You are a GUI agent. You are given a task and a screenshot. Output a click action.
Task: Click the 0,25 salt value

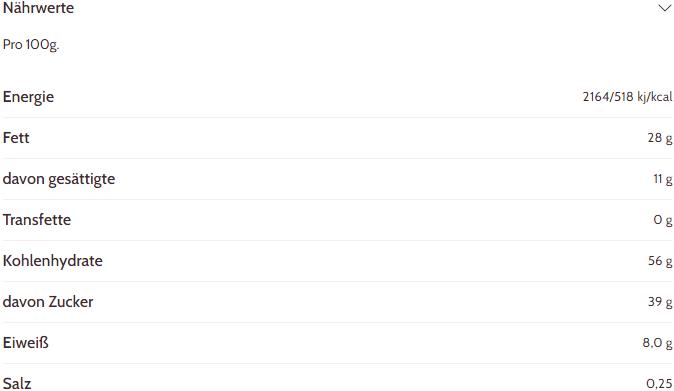pos(659,384)
